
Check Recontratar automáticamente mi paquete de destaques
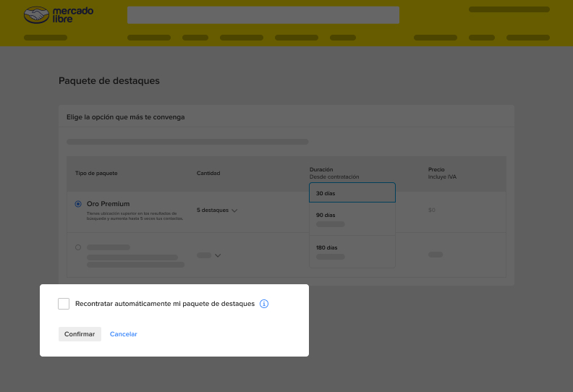pos(64,304)
